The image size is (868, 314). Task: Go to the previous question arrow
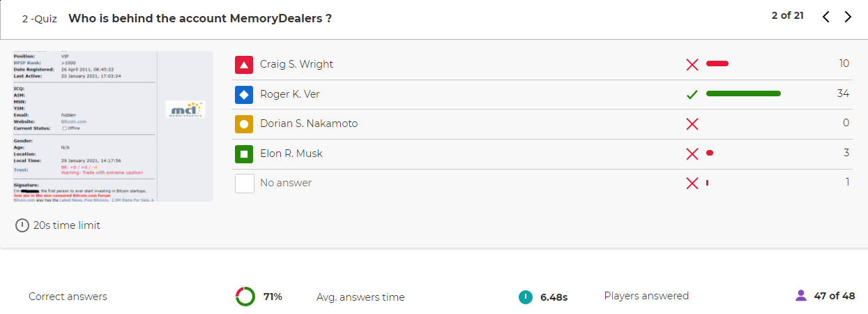pos(826,17)
